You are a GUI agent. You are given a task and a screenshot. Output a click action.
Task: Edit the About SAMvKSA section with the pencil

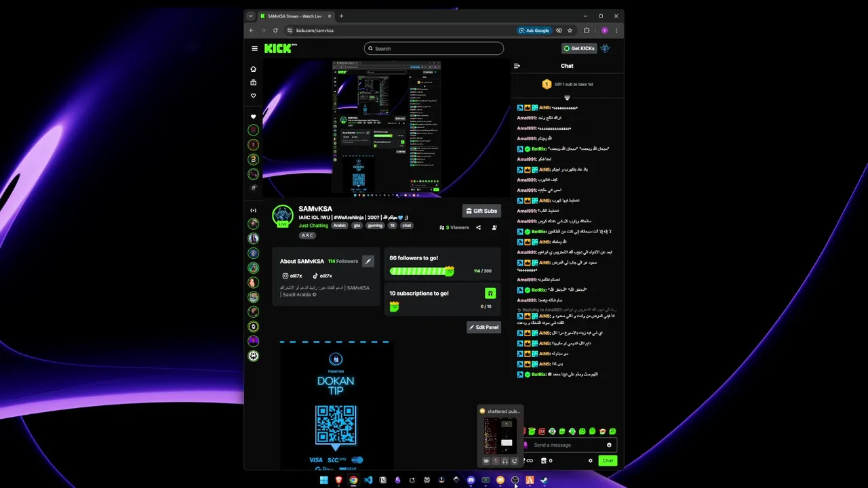tap(368, 261)
